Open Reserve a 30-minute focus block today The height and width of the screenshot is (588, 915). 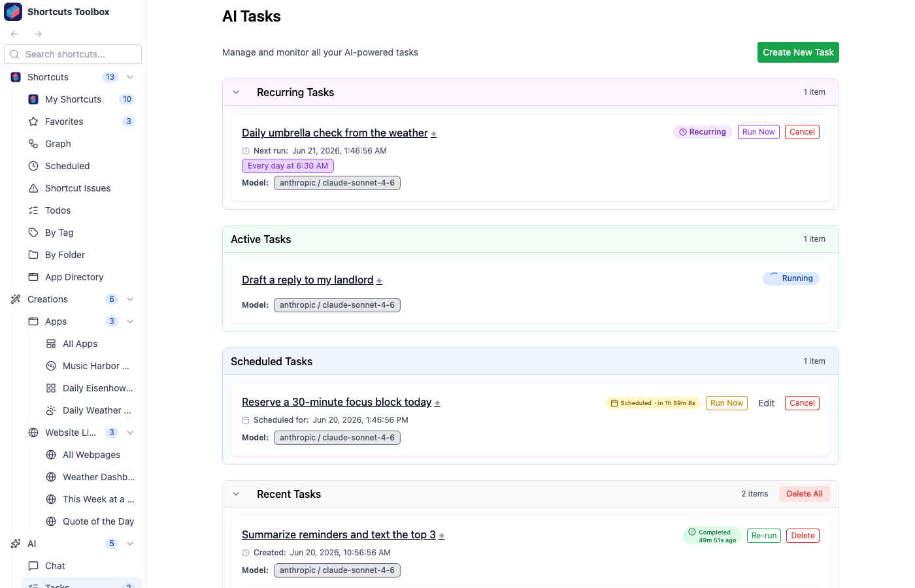click(x=337, y=402)
